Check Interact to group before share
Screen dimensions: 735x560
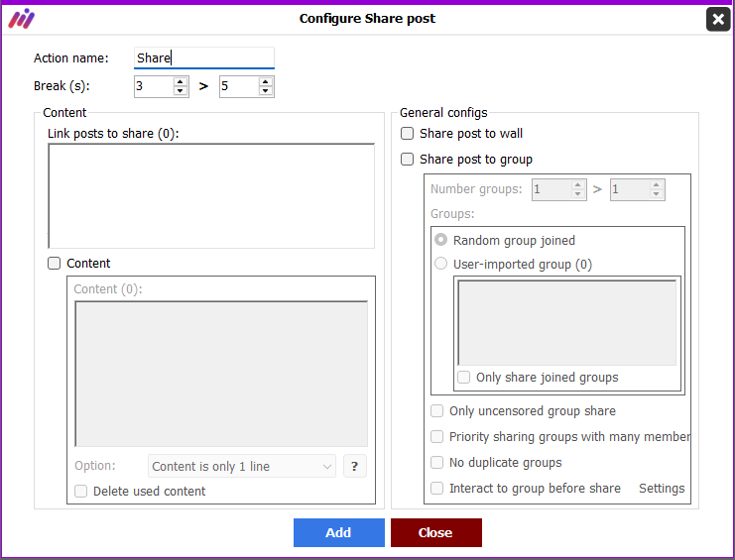pos(436,488)
